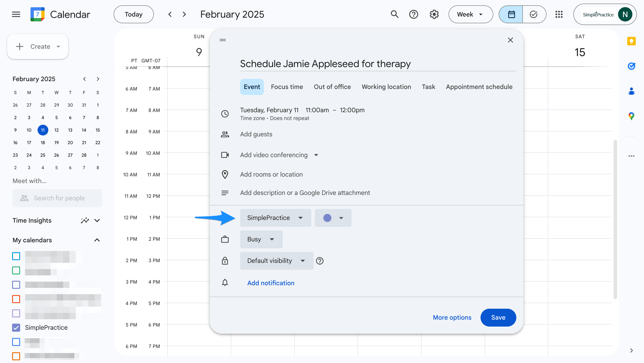Open the Create button dropdown
Image resolution: width=644 pixels, height=363 pixels.
(x=59, y=46)
